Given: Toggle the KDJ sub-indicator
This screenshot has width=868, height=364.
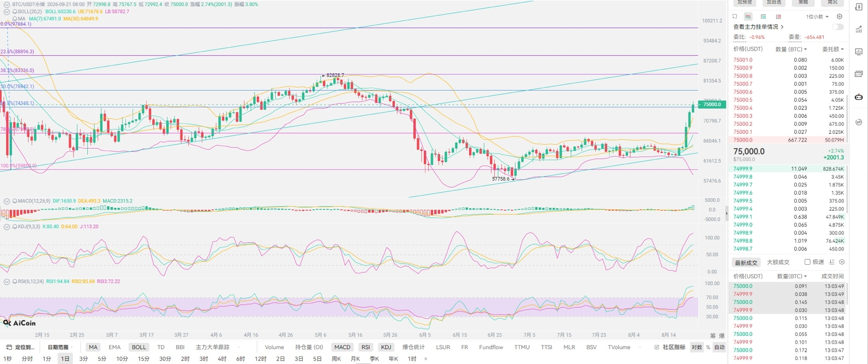Looking at the screenshot, I should click(x=386, y=347).
